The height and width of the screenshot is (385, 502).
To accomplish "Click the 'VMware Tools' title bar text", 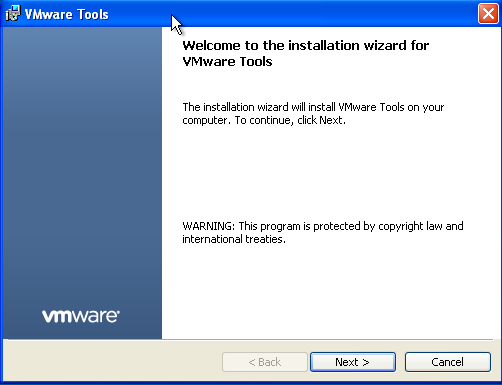I will (x=67, y=14).
